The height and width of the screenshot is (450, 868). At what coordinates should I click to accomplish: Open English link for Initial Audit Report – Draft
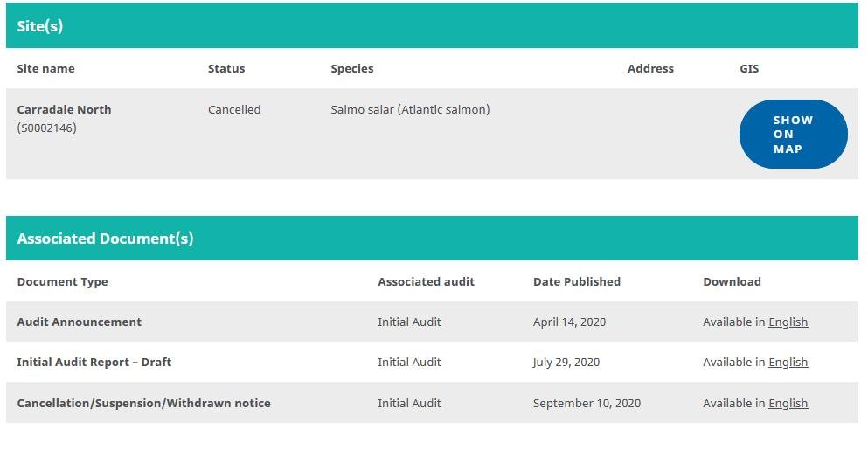tap(788, 363)
